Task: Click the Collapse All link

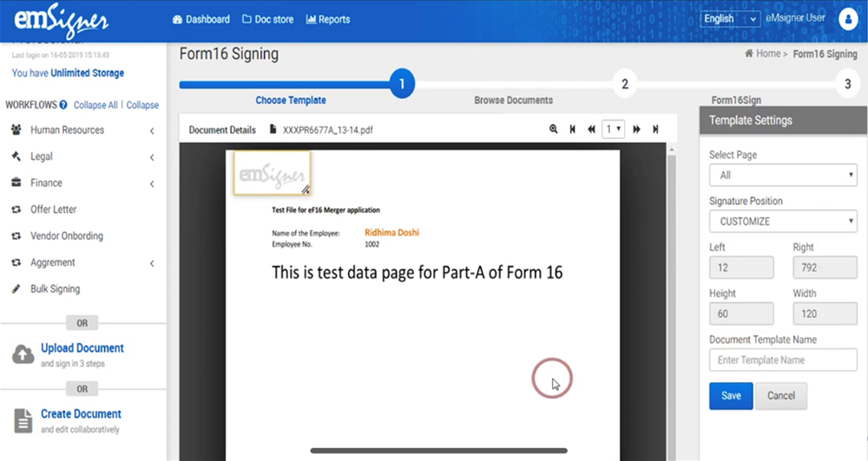Action: [x=95, y=105]
